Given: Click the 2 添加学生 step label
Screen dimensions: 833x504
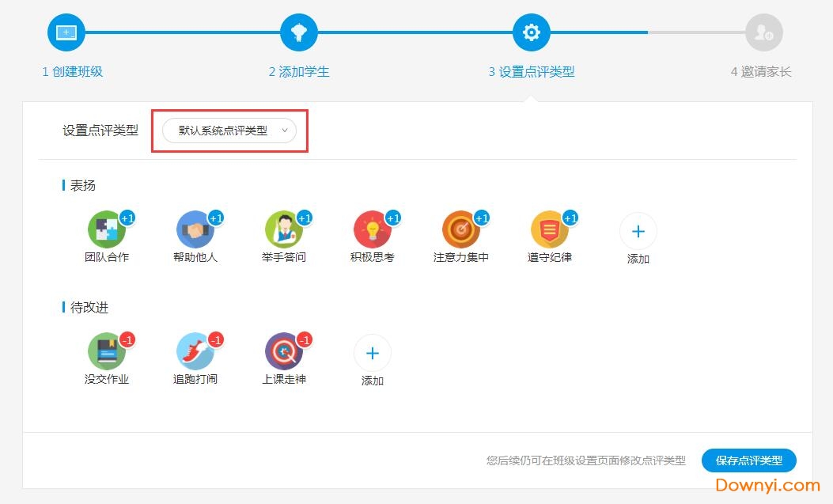Looking at the screenshot, I should tap(299, 72).
